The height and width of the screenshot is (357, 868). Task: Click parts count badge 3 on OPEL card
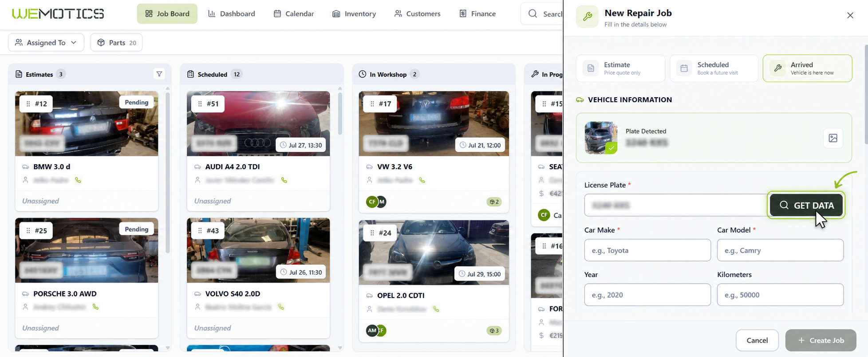point(494,331)
